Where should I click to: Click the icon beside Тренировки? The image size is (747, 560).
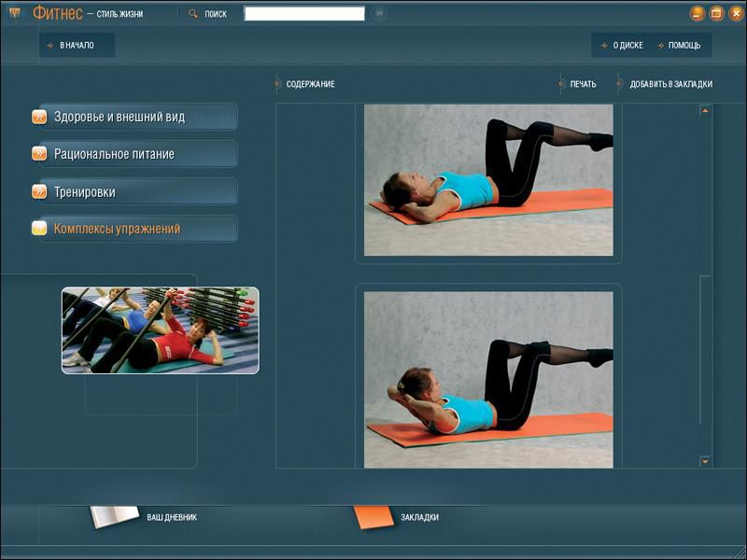[x=39, y=191]
